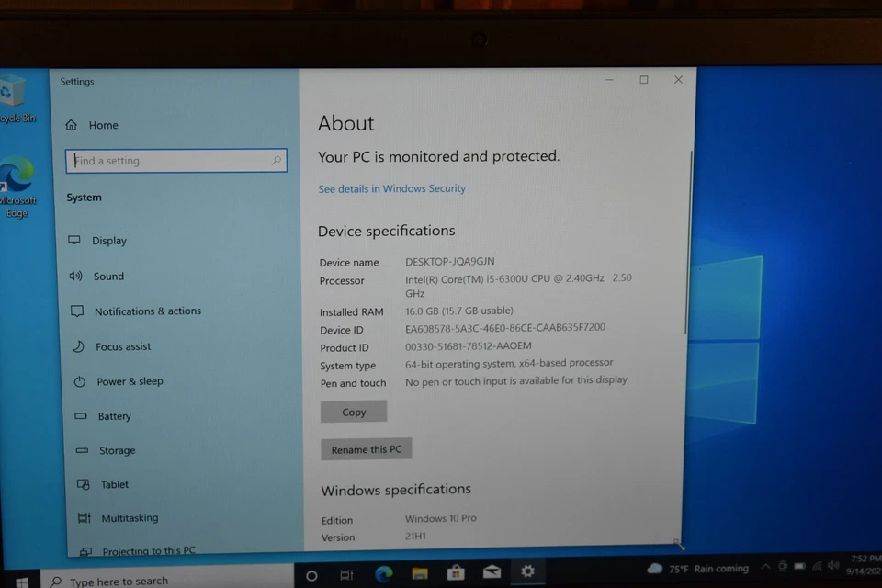This screenshot has height=588, width=882.
Task: Click Copy to copy device specifications
Action: [x=353, y=412]
